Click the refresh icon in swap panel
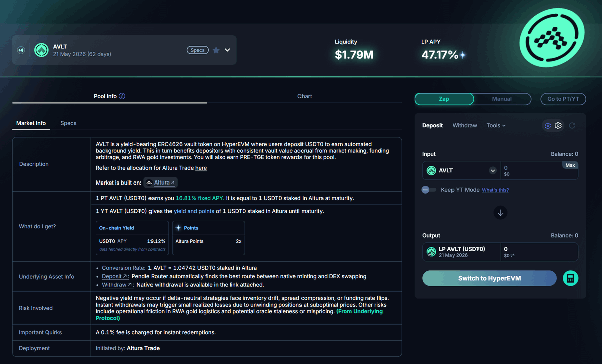Screen dimensions: 602x364 click(x=572, y=126)
